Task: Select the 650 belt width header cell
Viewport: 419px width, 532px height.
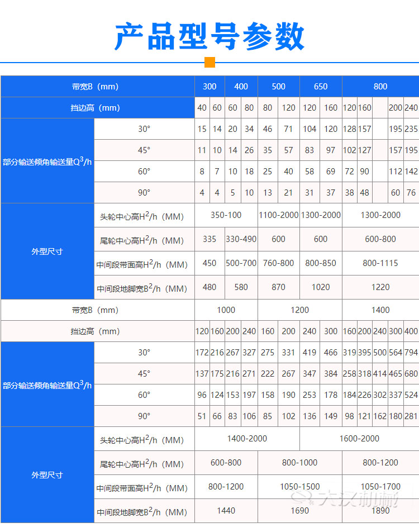Action: click(321, 87)
